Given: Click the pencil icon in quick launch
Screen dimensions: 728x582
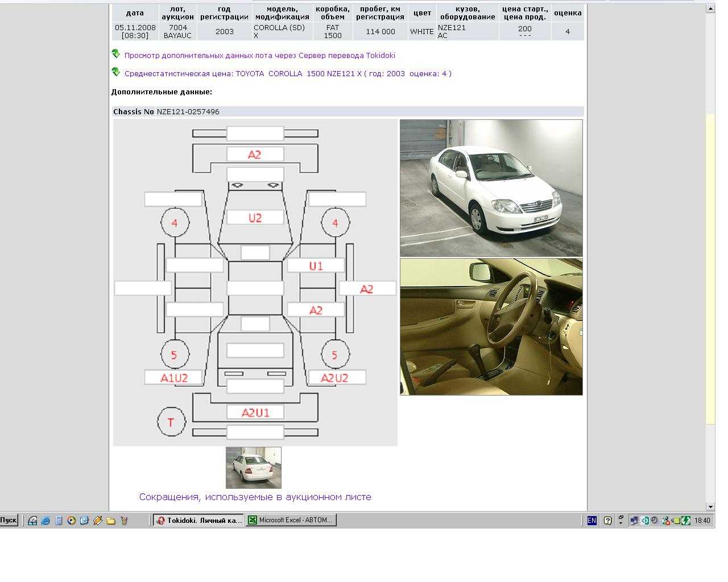Looking at the screenshot, I should (x=98, y=520).
